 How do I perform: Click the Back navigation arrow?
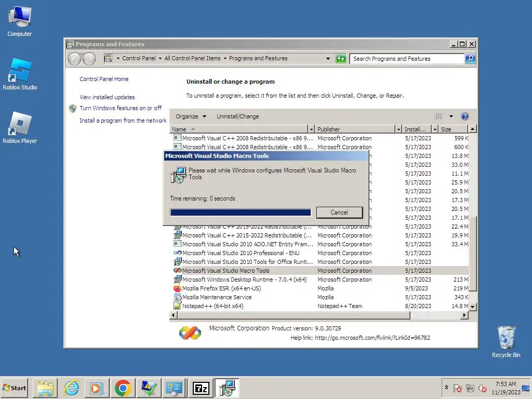(75, 59)
